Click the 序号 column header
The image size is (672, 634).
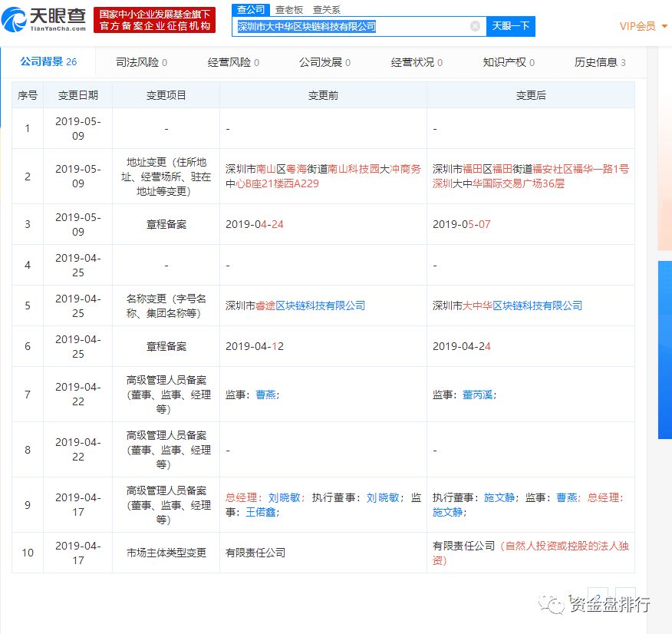tap(28, 95)
